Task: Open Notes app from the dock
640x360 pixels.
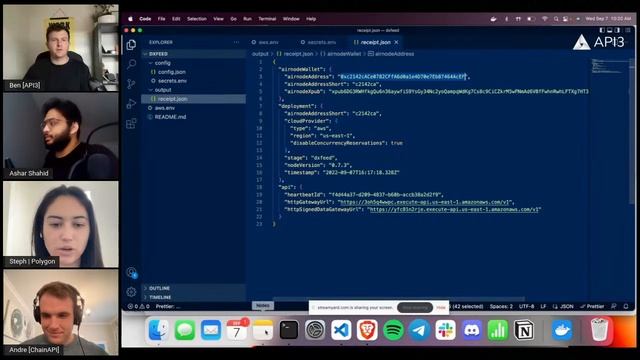Action: pos(263,330)
